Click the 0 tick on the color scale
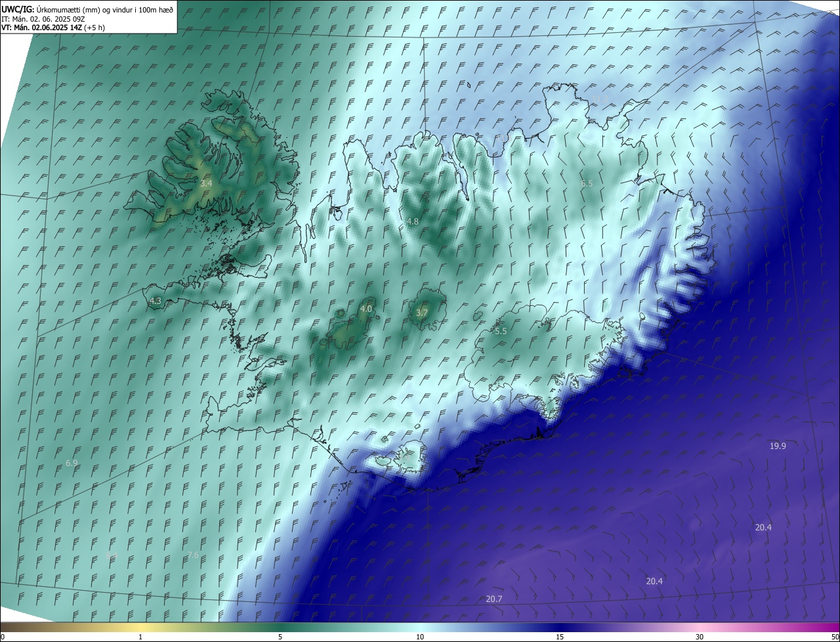 coord(3,637)
